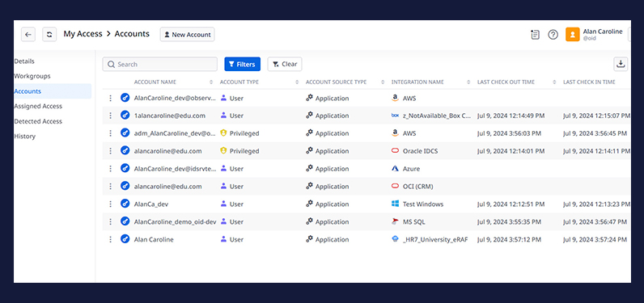Click the Box logo icon
Image resolution: width=644 pixels, height=303 pixels.
click(395, 116)
